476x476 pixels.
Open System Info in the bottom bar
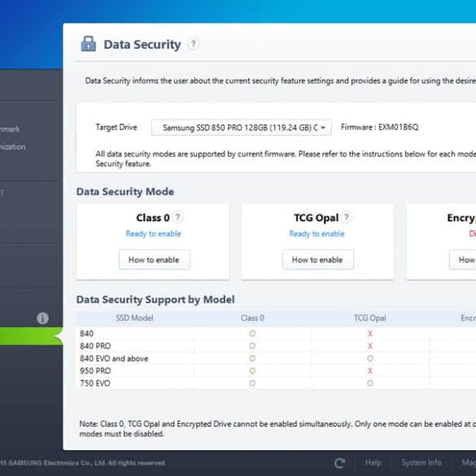click(x=421, y=463)
